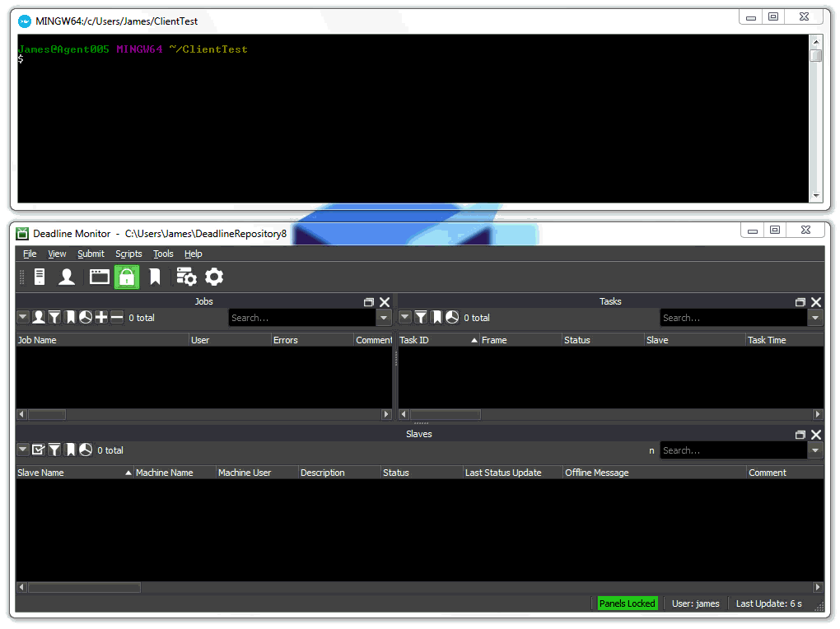Click the funnel filter icon in Slaves panel

pos(54,450)
